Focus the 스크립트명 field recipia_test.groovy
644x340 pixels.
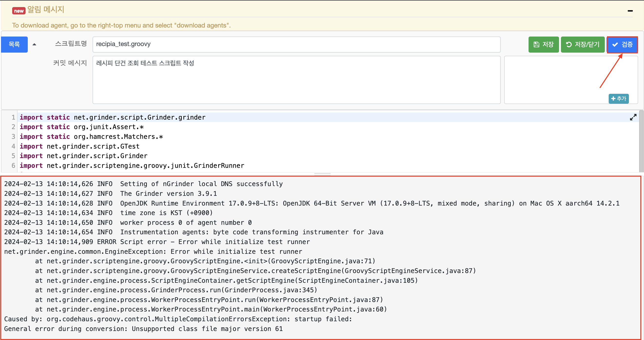click(296, 45)
